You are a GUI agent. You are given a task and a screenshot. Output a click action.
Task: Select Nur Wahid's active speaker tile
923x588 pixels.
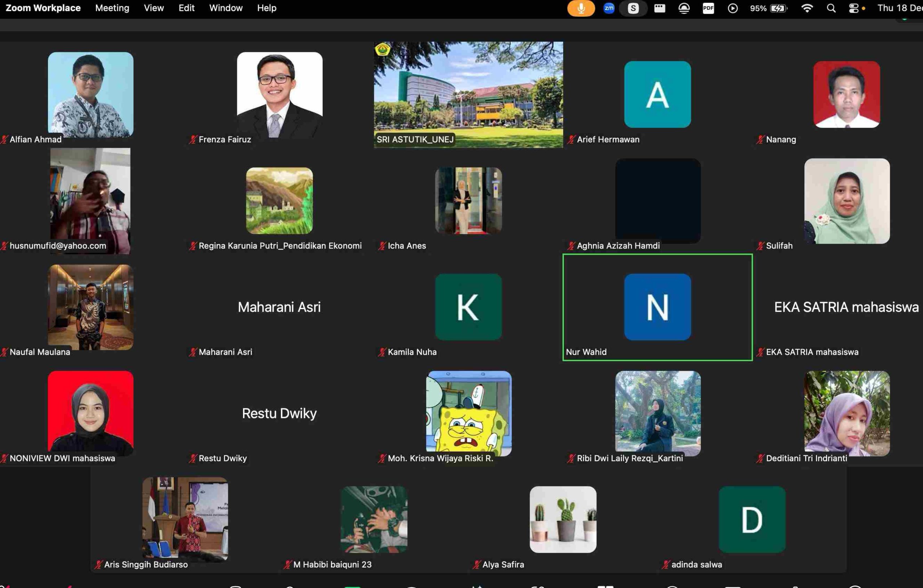[x=657, y=307]
